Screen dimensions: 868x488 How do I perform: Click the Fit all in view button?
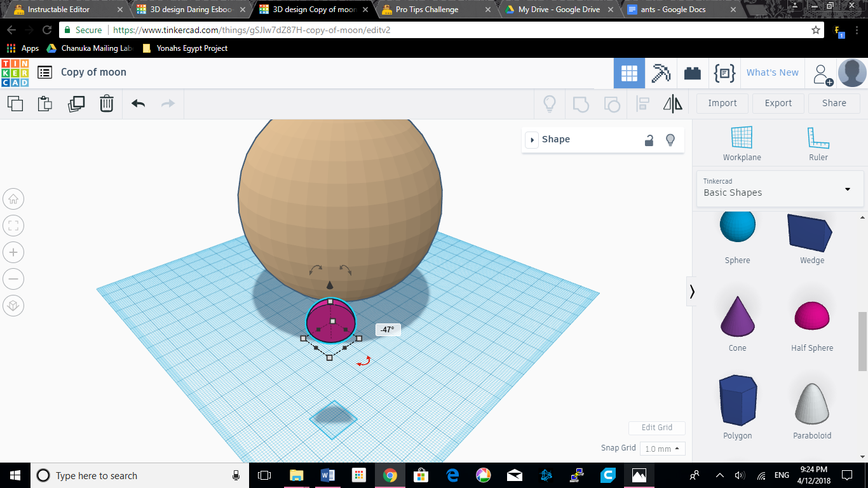coord(13,226)
